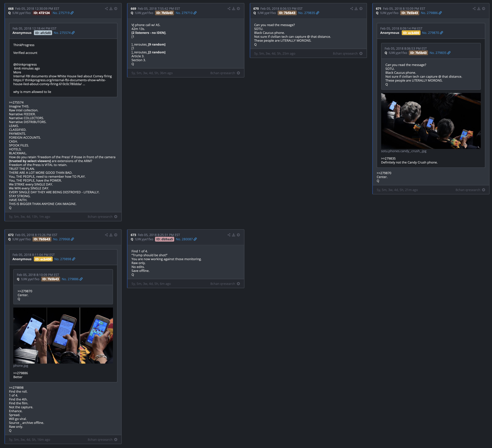
Task: Click the text 'Find 1 of 4.'
Action: click(140, 251)
